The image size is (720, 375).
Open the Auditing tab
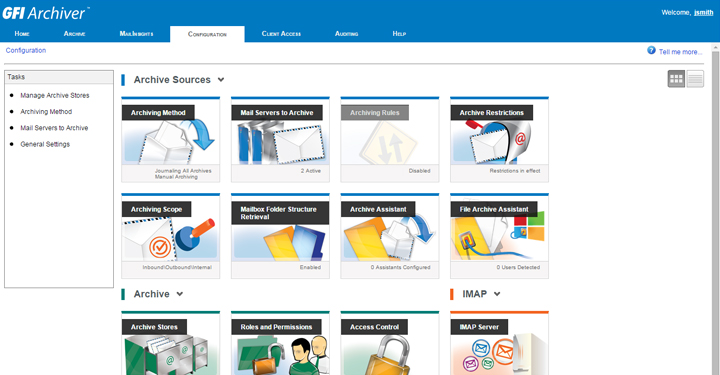point(346,34)
